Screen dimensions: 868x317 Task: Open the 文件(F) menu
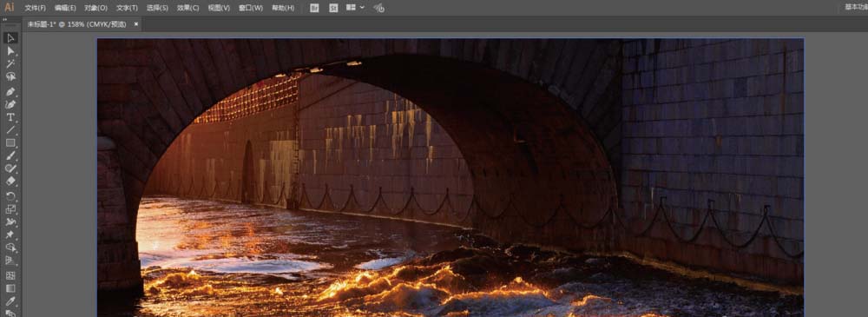[36, 8]
